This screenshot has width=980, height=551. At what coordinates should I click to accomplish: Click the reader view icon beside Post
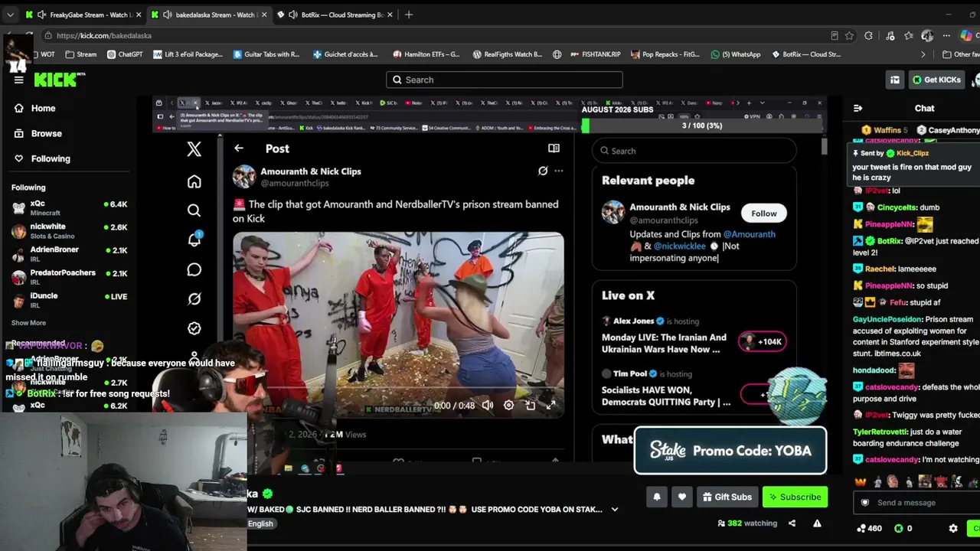pyautogui.click(x=554, y=148)
